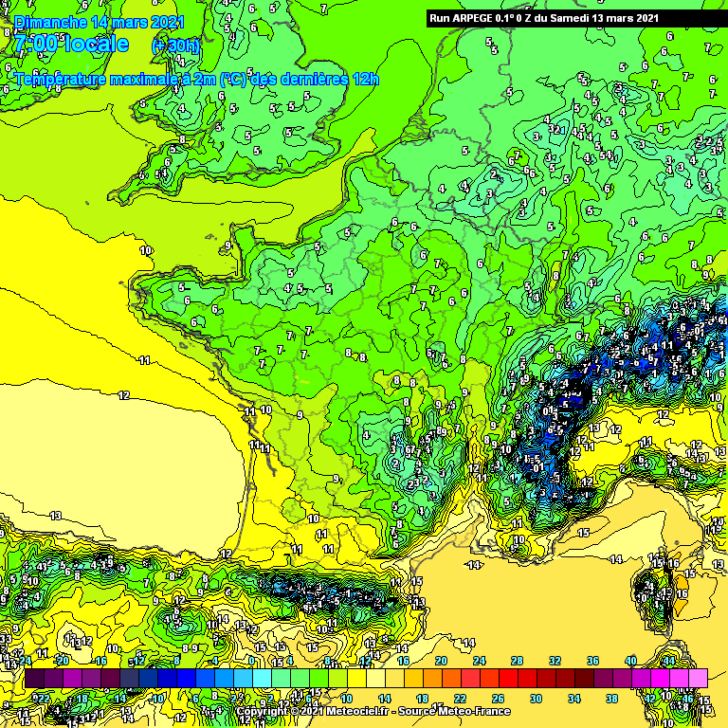Click the 12 isotherm label off the Atlantic coast
728x728 pixels.
coord(123,394)
